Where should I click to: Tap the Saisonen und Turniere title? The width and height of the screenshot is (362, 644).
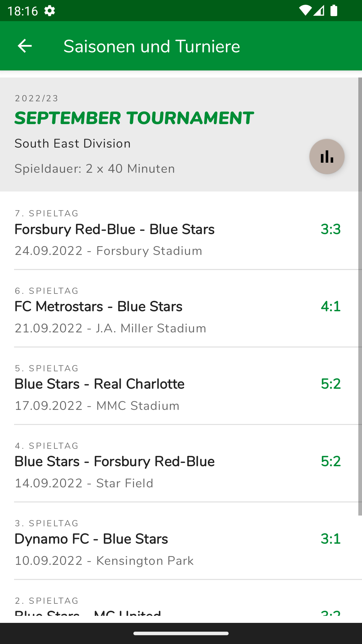click(152, 46)
